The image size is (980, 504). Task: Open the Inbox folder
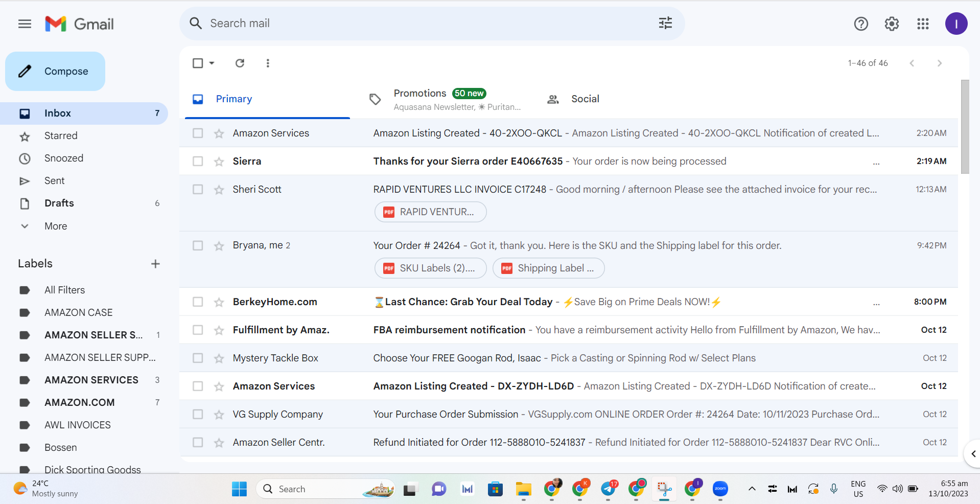click(x=84, y=113)
